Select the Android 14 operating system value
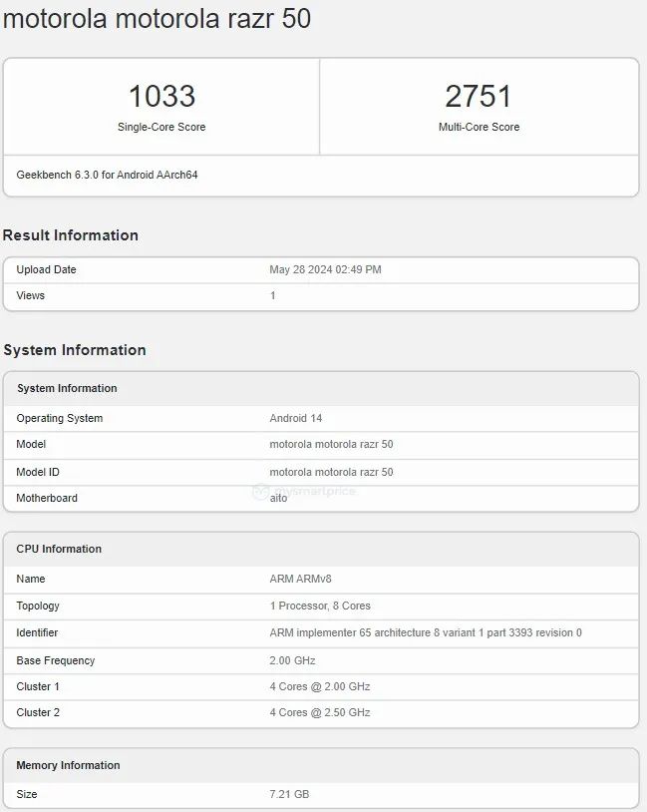647x812 pixels. 296,418
